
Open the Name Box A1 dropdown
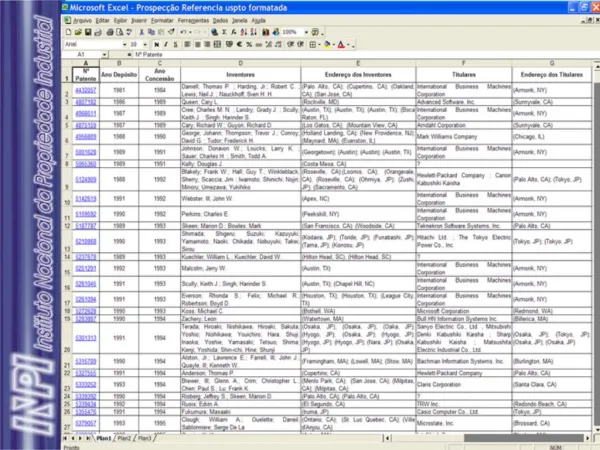pyautogui.click(x=104, y=55)
